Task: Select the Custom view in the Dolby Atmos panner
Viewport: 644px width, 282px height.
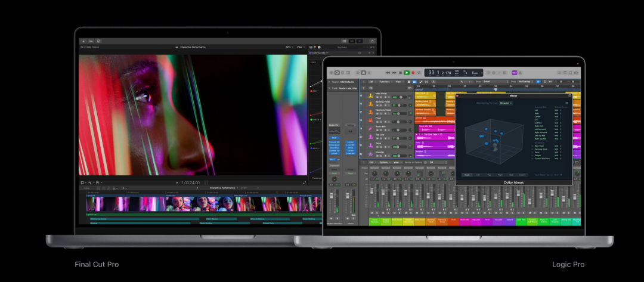Action: [x=522, y=175]
